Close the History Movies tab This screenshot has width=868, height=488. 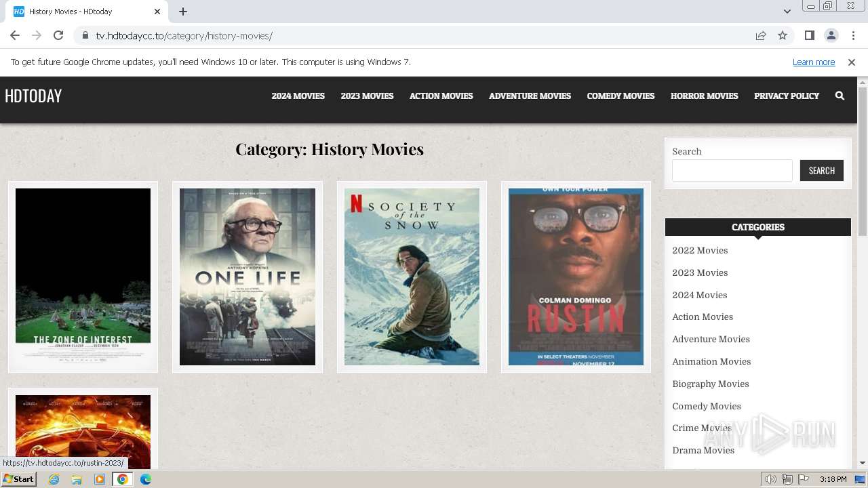click(157, 12)
